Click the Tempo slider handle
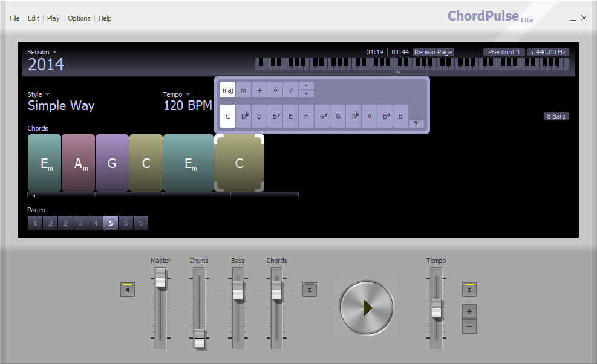The image size is (597, 364). tap(436, 309)
